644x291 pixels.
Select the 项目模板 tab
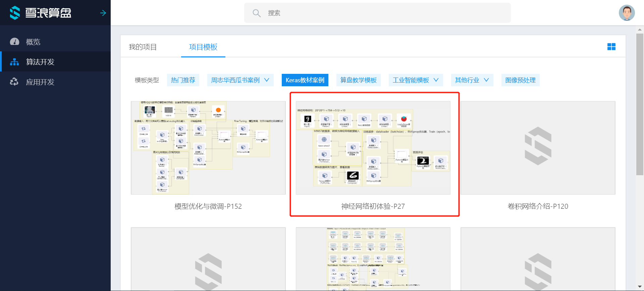[x=203, y=47]
